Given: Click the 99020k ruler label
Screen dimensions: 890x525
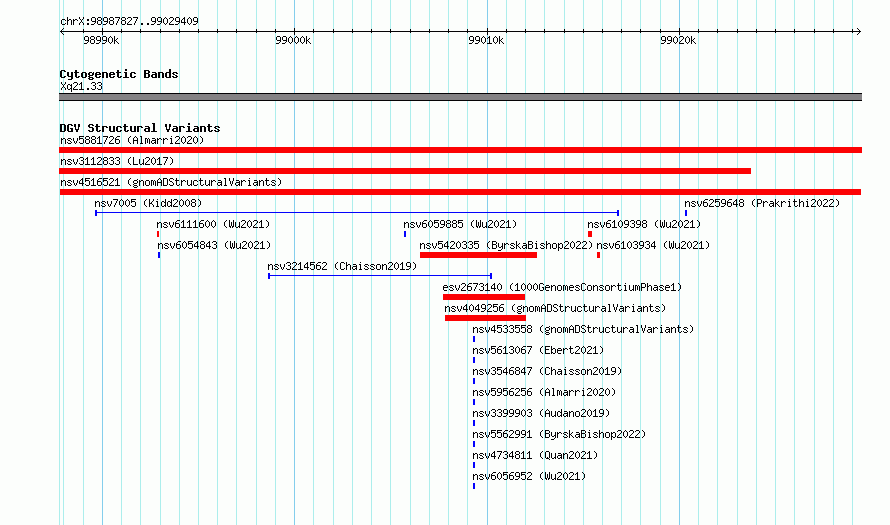Looking at the screenshot, I should (678, 40).
